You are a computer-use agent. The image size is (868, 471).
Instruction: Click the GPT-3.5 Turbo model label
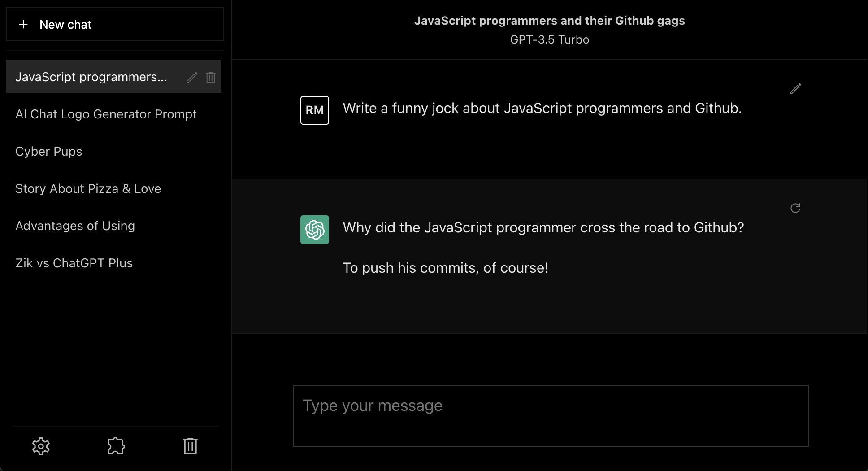coord(550,39)
